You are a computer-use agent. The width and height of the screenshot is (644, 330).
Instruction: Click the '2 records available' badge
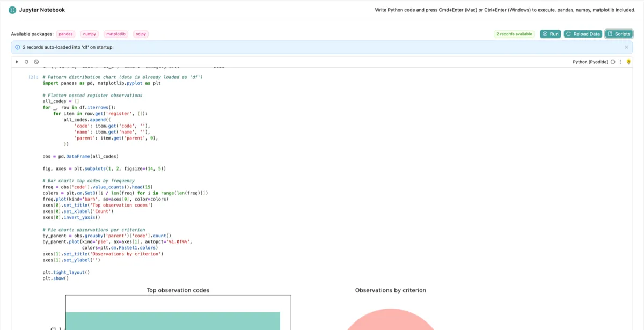(x=514, y=34)
